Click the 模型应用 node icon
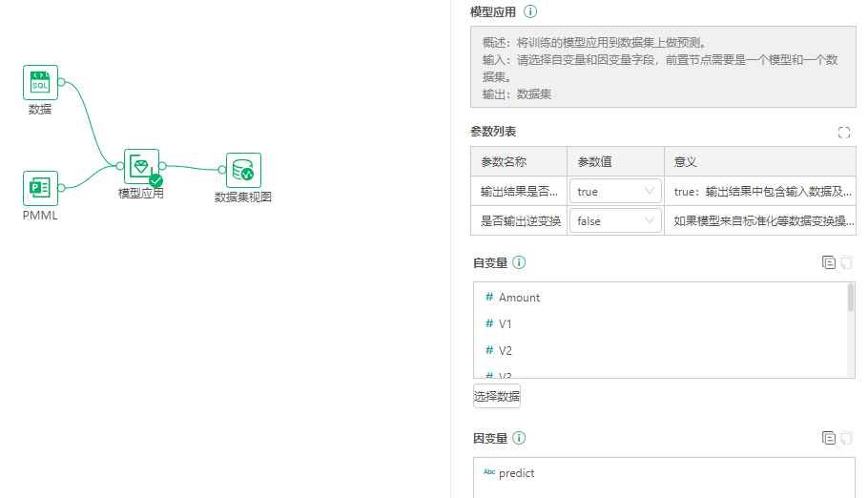868x498 pixels. [x=141, y=166]
